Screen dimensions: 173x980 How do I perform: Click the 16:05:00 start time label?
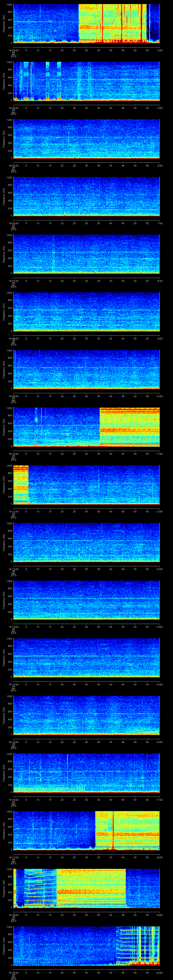click(x=13, y=166)
